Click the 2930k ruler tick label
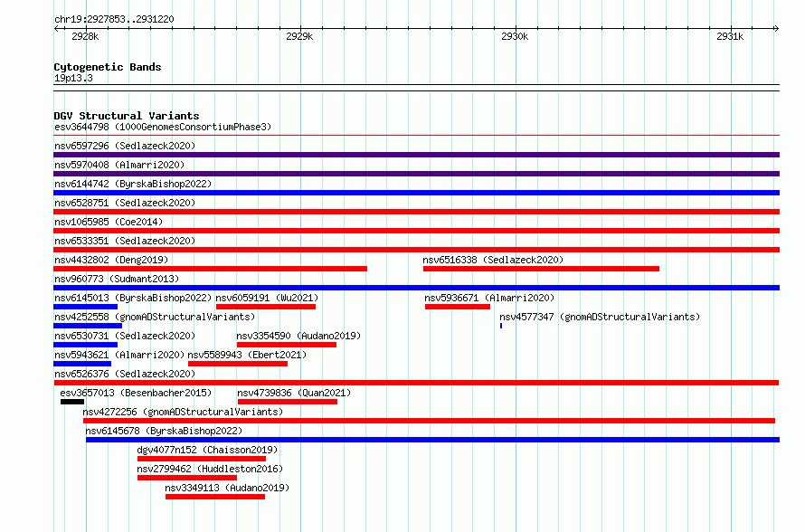This screenshot has height=532, width=805. click(515, 36)
